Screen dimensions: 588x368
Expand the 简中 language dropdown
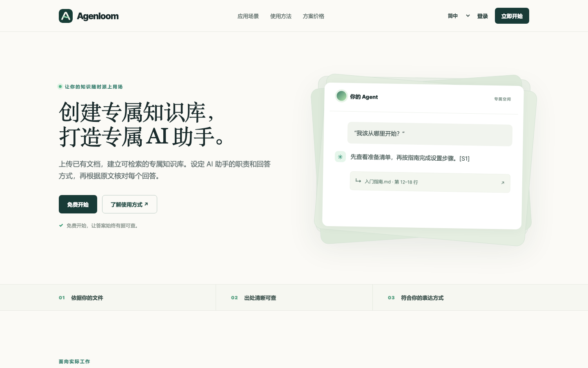(459, 16)
